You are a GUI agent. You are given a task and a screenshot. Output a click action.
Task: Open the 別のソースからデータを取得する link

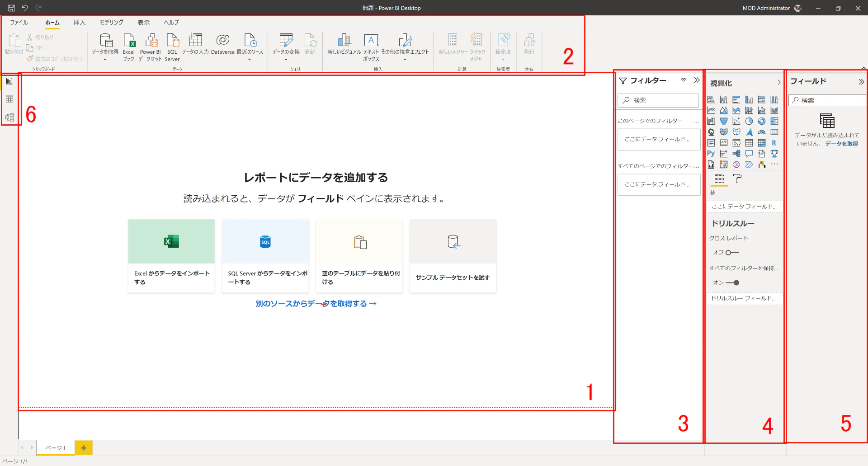(316, 304)
